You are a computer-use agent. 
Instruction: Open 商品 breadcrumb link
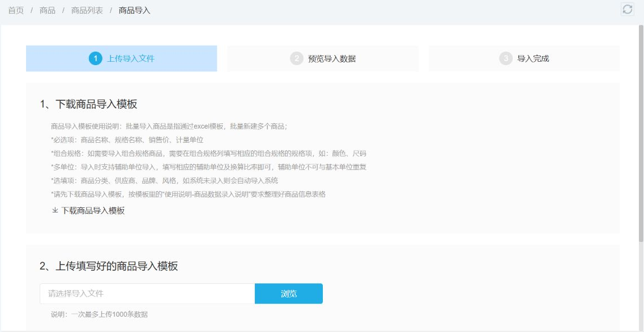(x=47, y=10)
